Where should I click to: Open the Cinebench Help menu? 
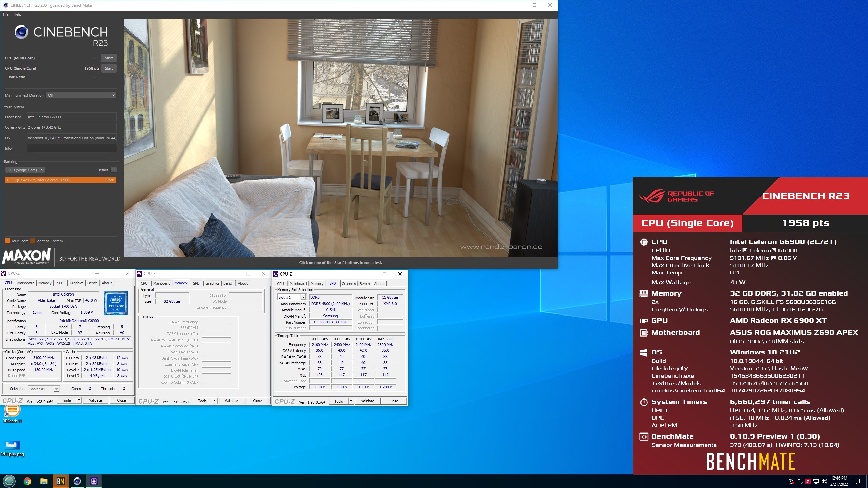click(17, 14)
